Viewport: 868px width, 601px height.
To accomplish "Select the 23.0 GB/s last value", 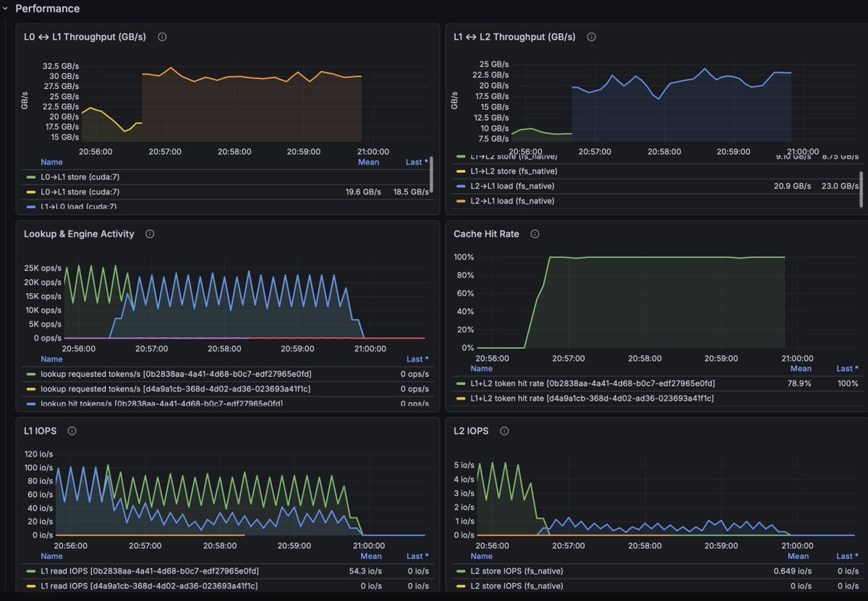I will pos(841,187).
